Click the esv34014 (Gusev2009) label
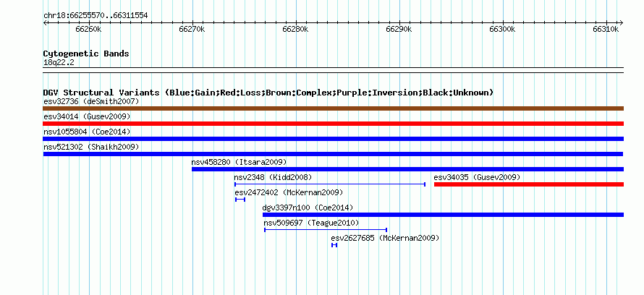This screenshot has height=295, width=644. coord(87,116)
